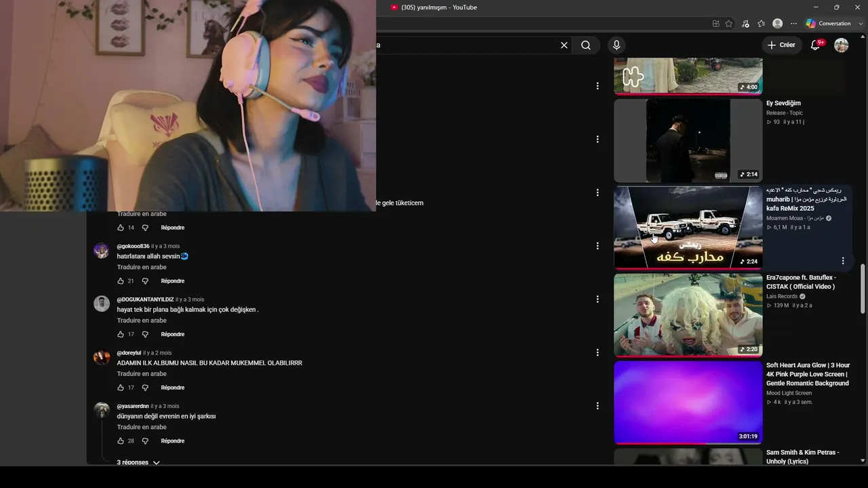Open options menu for @yasarerdnn comment
The height and width of the screenshot is (488, 868).
pyautogui.click(x=597, y=406)
